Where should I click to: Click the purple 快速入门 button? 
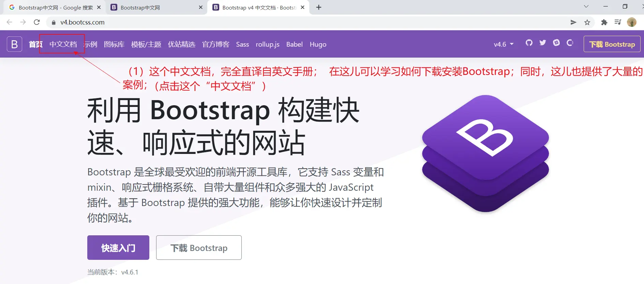point(118,248)
